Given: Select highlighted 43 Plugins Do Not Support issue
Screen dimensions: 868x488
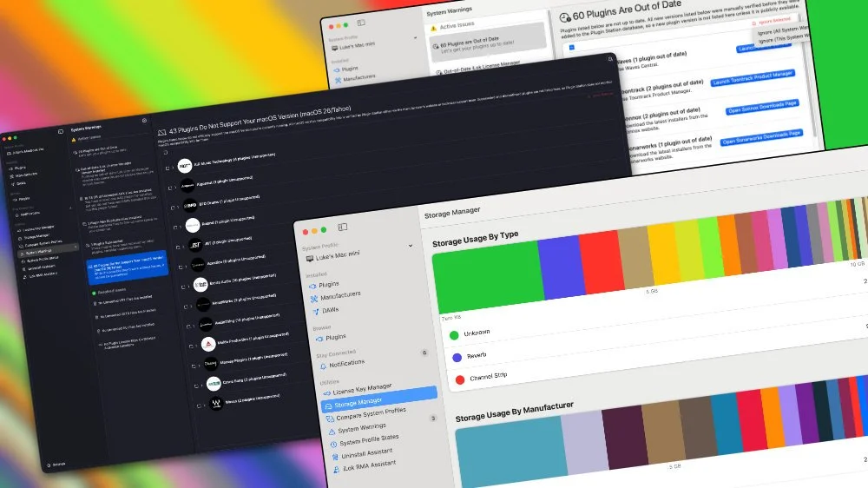Looking at the screenshot, I should tap(128, 268).
